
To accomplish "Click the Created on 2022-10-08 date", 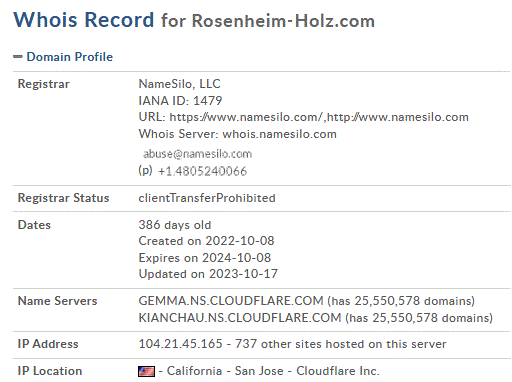I will coord(206,241).
